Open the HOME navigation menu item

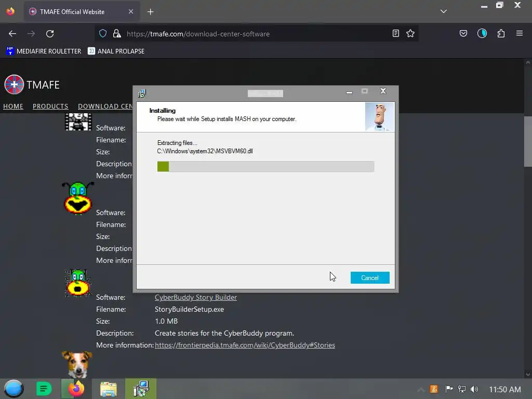[x=13, y=107]
